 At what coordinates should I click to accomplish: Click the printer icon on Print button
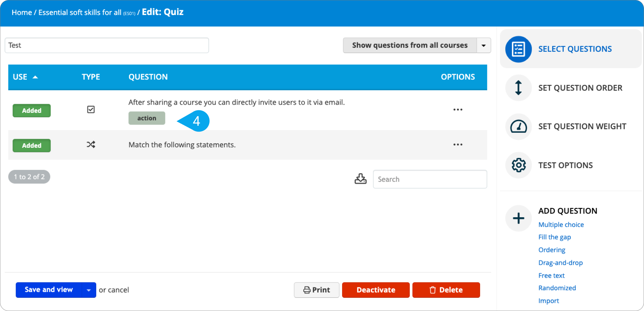[307, 290]
